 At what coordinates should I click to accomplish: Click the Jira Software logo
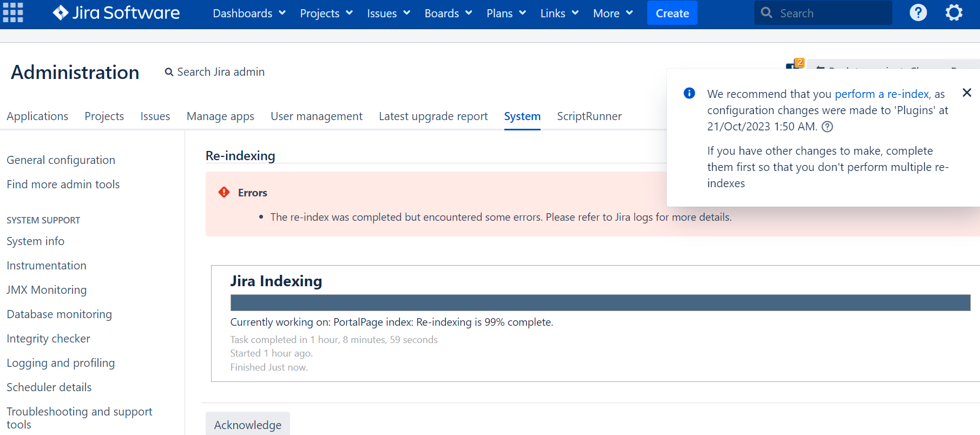(116, 12)
